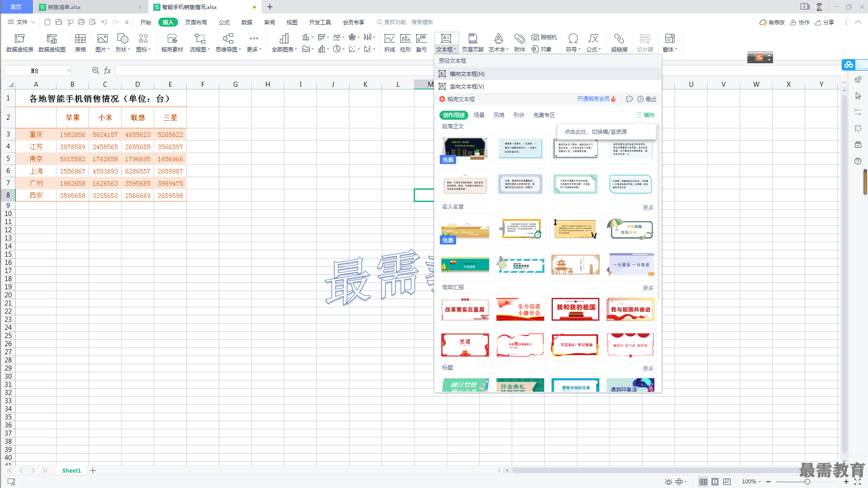This screenshot has height=488, width=868.
Task: Click 最近 recent button
Action: click(647, 99)
